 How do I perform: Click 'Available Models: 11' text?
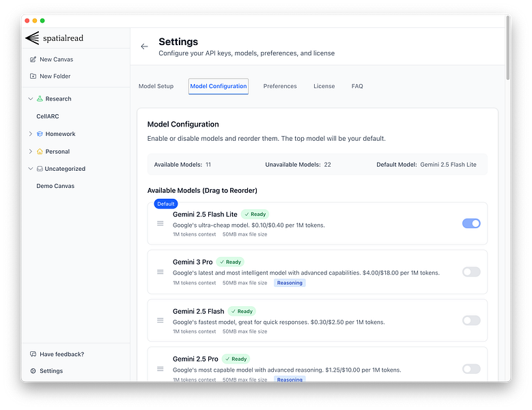pyautogui.click(x=182, y=165)
